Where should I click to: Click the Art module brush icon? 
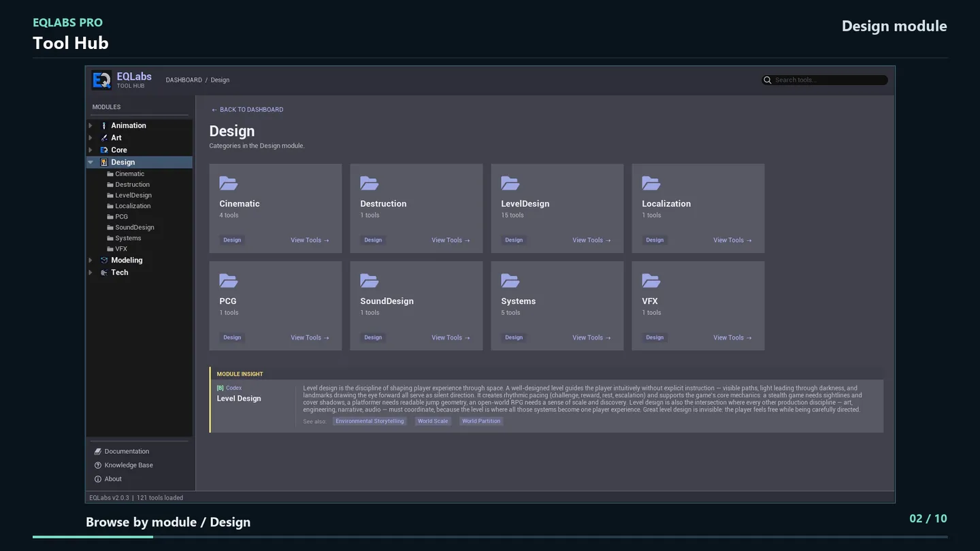coord(104,138)
